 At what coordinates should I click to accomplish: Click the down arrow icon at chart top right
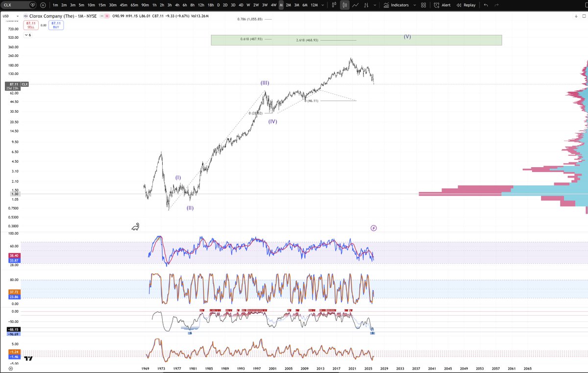point(576,16)
